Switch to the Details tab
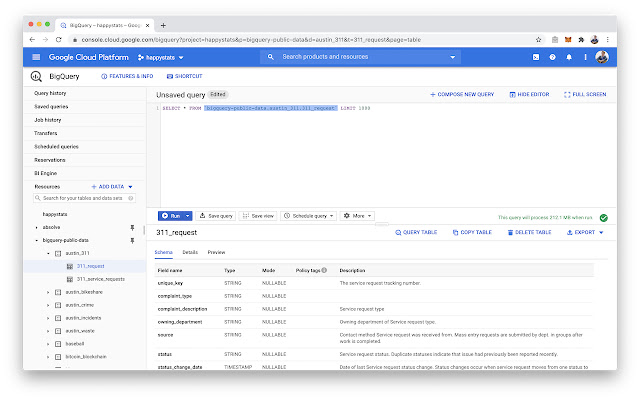Image resolution: width=640 pixels, height=400 pixels. [x=190, y=252]
